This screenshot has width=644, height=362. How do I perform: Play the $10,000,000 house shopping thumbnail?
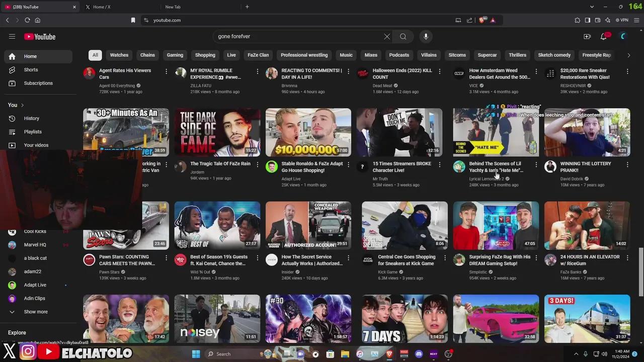(308, 132)
